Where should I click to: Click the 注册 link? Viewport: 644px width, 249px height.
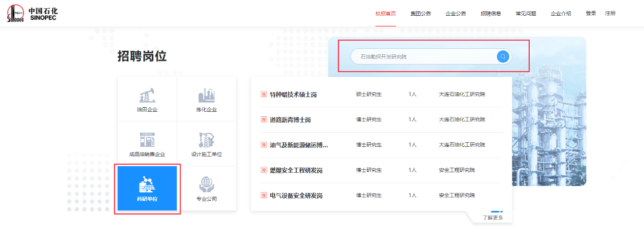pyautogui.click(x=610, y=14)
